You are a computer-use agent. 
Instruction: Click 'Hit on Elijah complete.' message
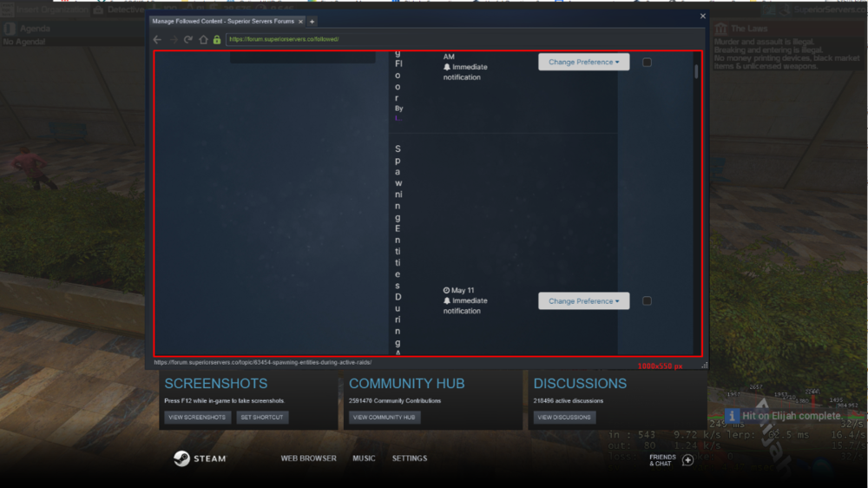[x=792, y=415]
